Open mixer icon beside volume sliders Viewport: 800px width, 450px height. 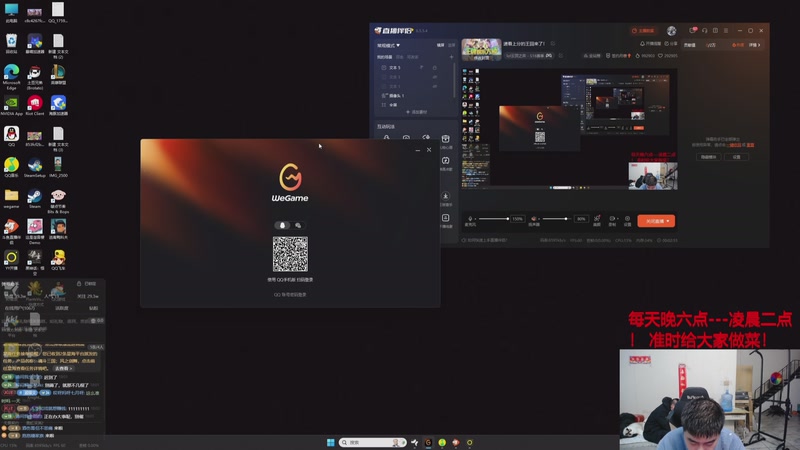tap(596, 220)
